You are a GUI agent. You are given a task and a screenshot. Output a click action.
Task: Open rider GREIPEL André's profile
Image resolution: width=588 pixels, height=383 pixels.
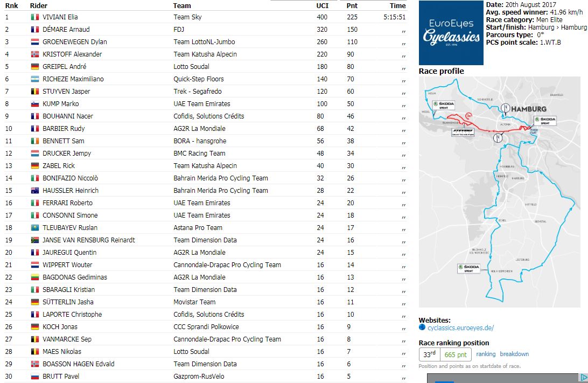(x=64, y=66)
